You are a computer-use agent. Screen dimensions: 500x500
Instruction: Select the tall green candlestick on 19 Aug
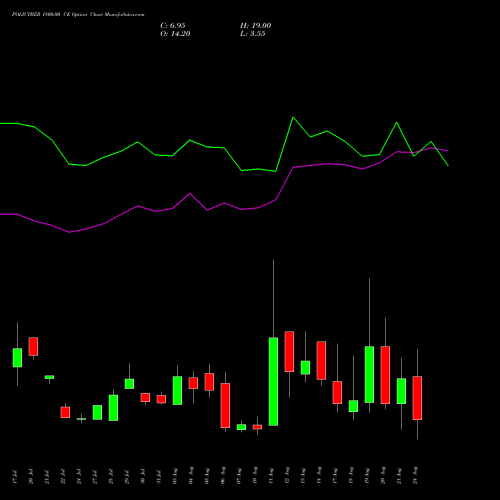pyautogui.click(x=369, y=374)
